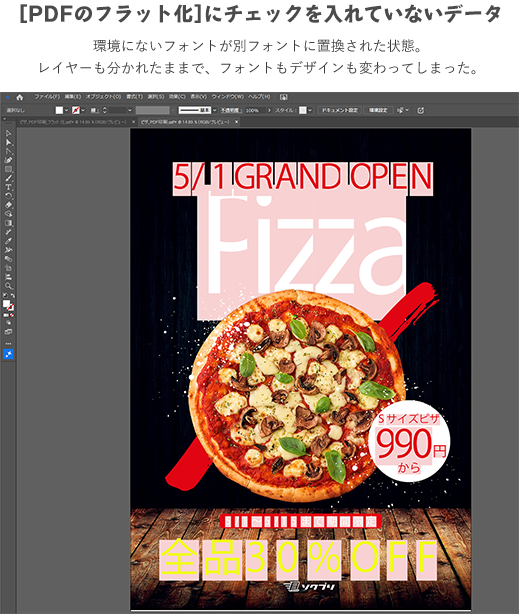Screen dimensions: 519x614
Task: Click the スタイル graphic style swatch
Action: tap(303, 110)
